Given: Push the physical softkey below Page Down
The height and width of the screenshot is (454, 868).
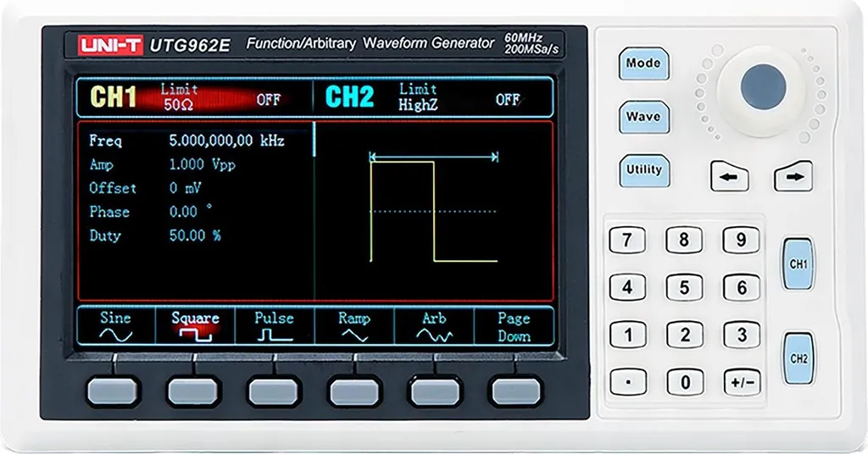Looking at the screenshot, I should pos(516,391).
